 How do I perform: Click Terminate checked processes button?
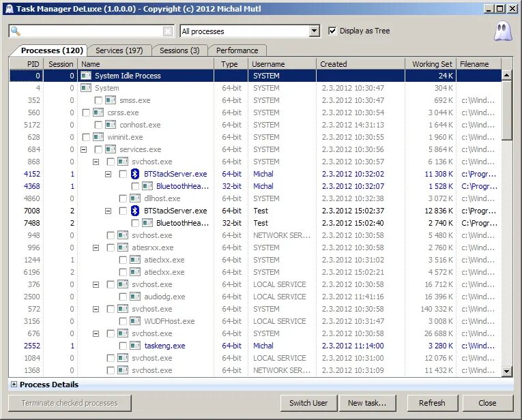click(x=70, y=403)
